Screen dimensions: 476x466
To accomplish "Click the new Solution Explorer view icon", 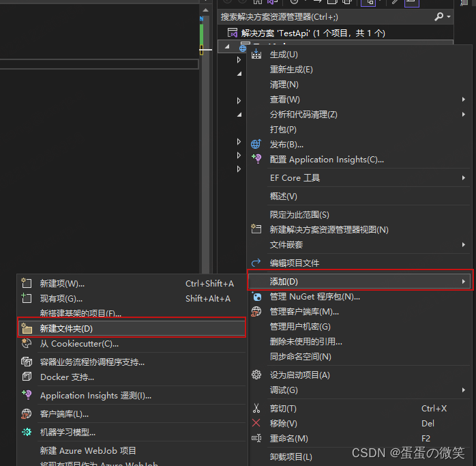I will tap(256, 229).
